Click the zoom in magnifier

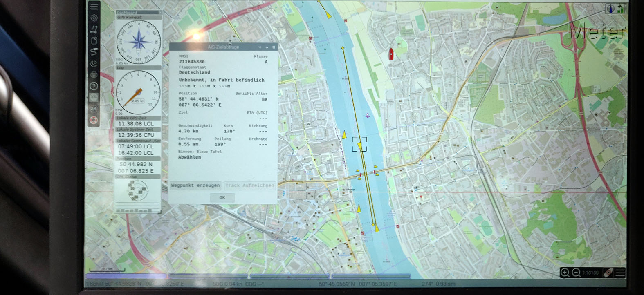pos(565,273)
